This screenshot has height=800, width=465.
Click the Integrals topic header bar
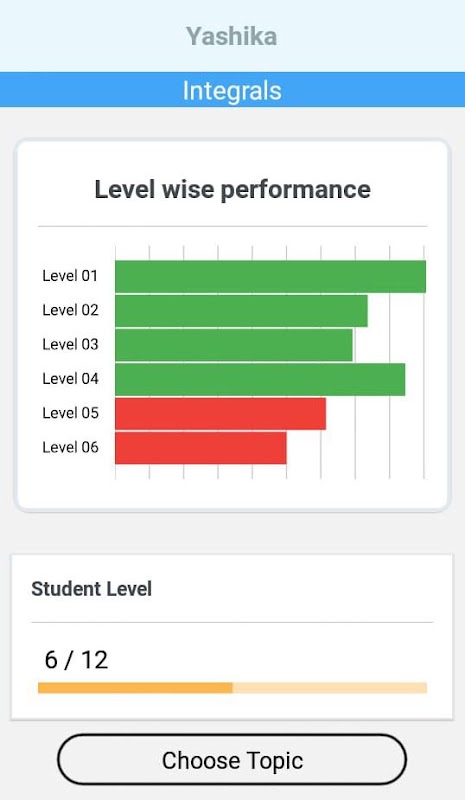232,90
